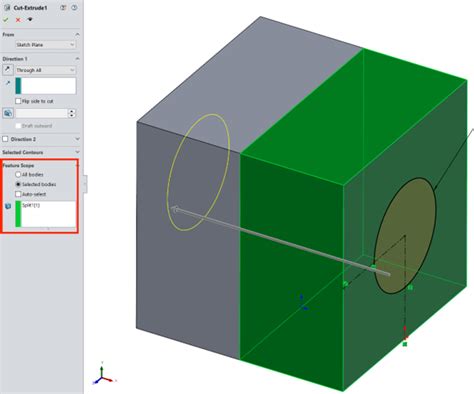The height and width of the screenshot is (394, 474).
Task: Click the yellow ellipse preview on the gray body
Action: [198, 172]
